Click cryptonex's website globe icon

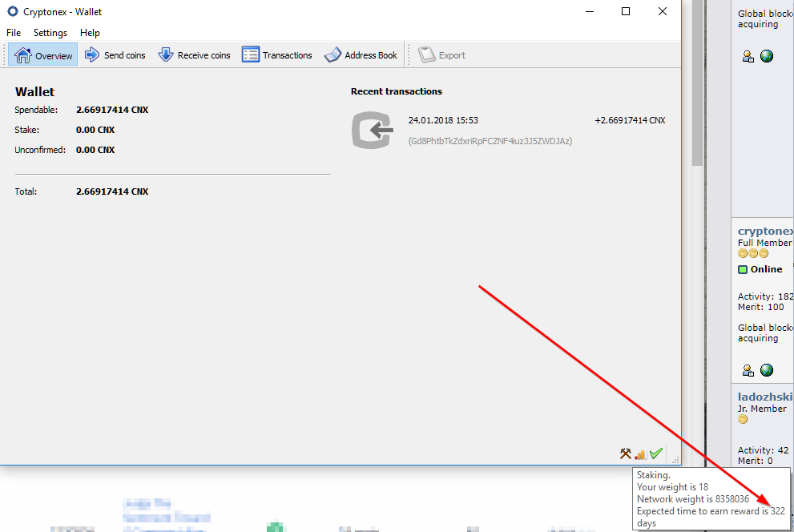767,370
